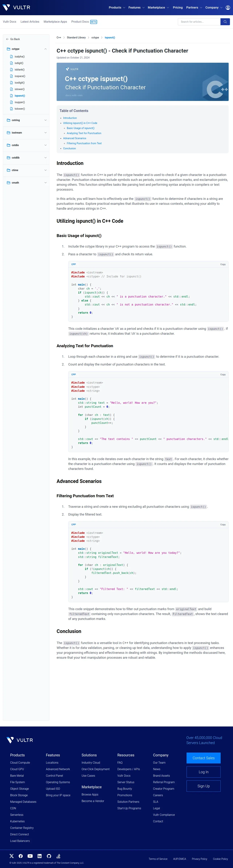Jump to Introduction in table of contents
Viewport: 233px width, 868px height.
70,118
